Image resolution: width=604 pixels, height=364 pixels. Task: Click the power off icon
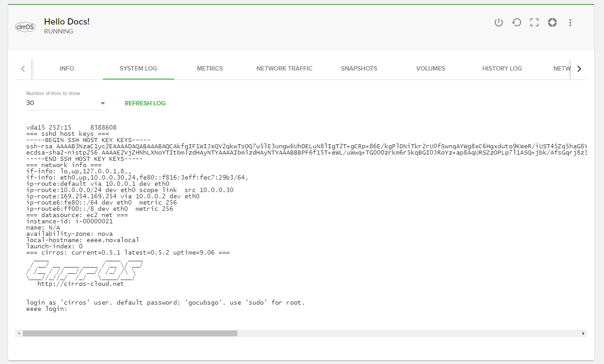[x=498, y=22]
